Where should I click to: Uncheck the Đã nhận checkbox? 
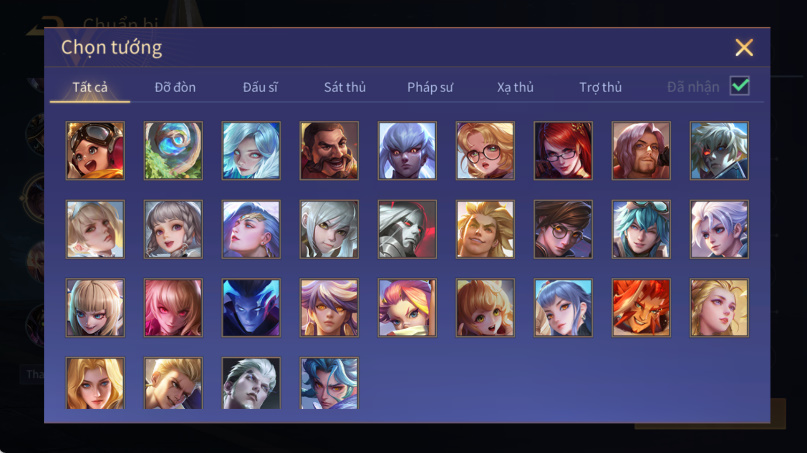(x=740, y=86)
